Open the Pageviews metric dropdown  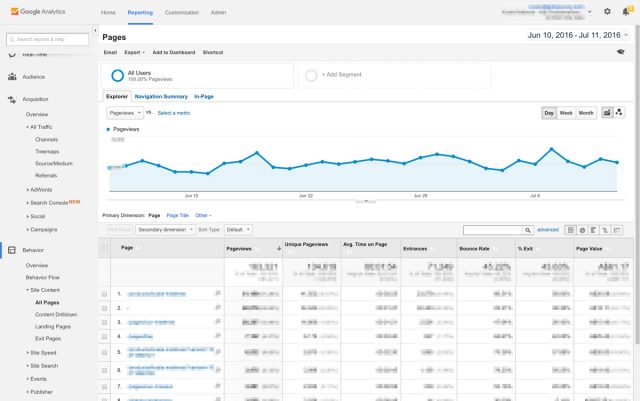click(x=124, y=113)
